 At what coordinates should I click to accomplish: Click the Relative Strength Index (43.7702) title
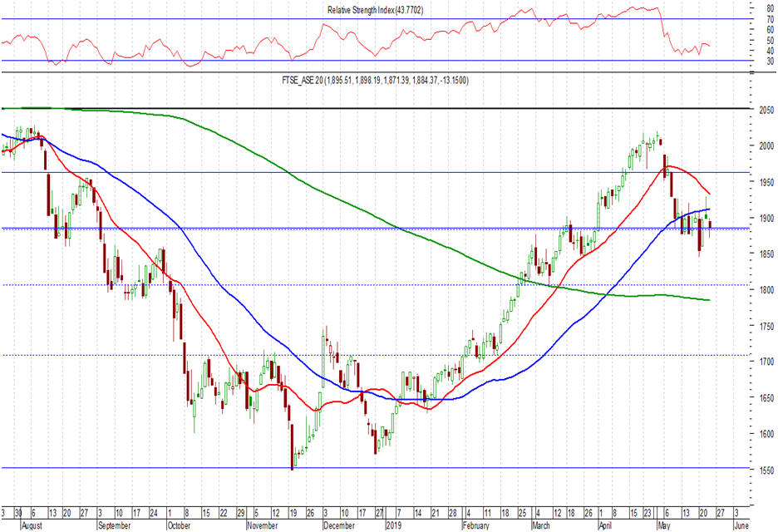[x=375, y=10]
